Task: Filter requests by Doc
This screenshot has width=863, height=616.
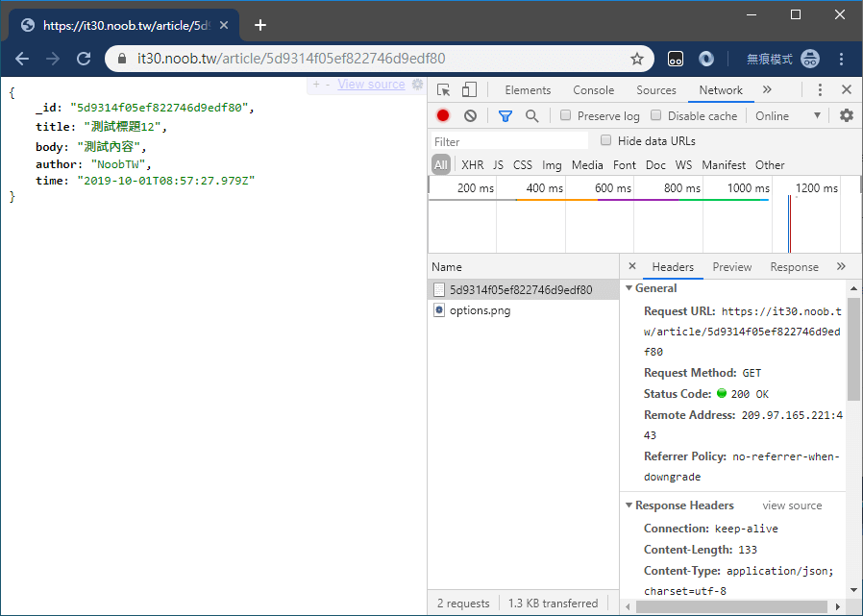Action: point(655,164)
